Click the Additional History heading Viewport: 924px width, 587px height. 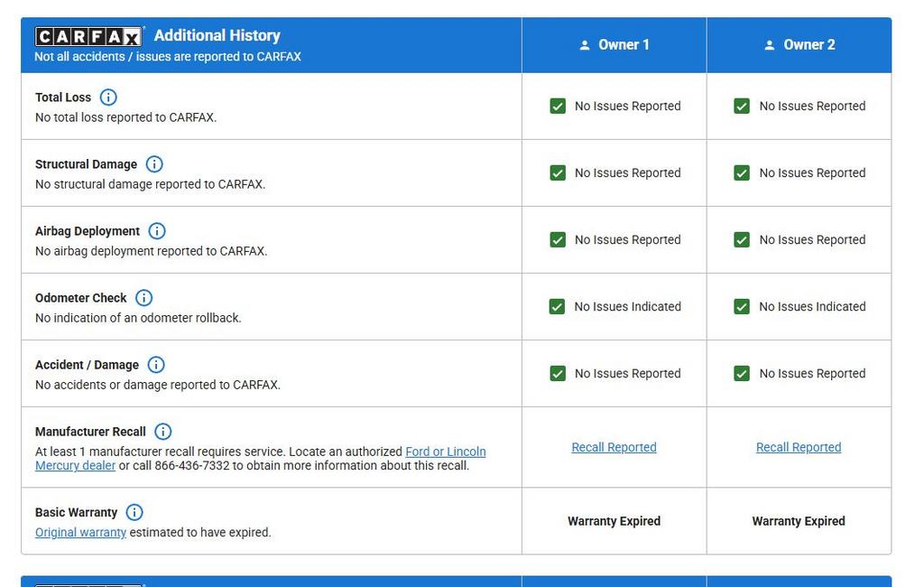click(x=217, y=35)
